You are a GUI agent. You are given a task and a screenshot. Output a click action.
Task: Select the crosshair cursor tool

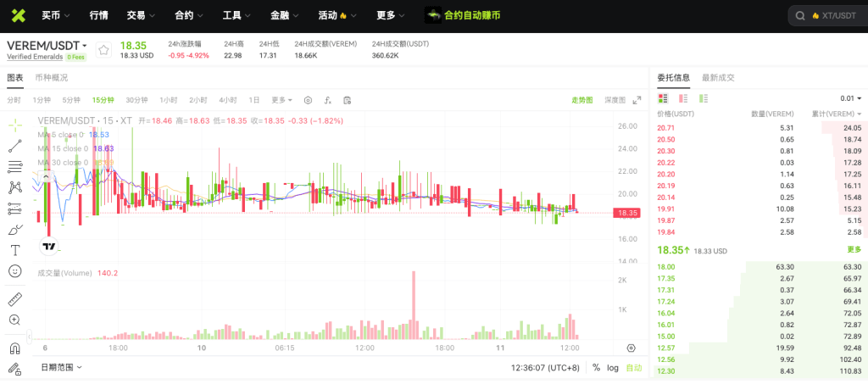point(15,125)
